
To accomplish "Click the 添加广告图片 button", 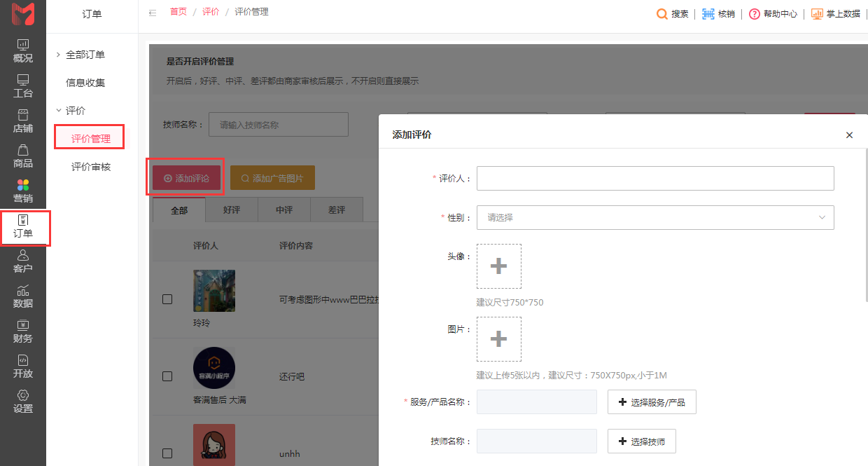I will (x=272, y=178).
